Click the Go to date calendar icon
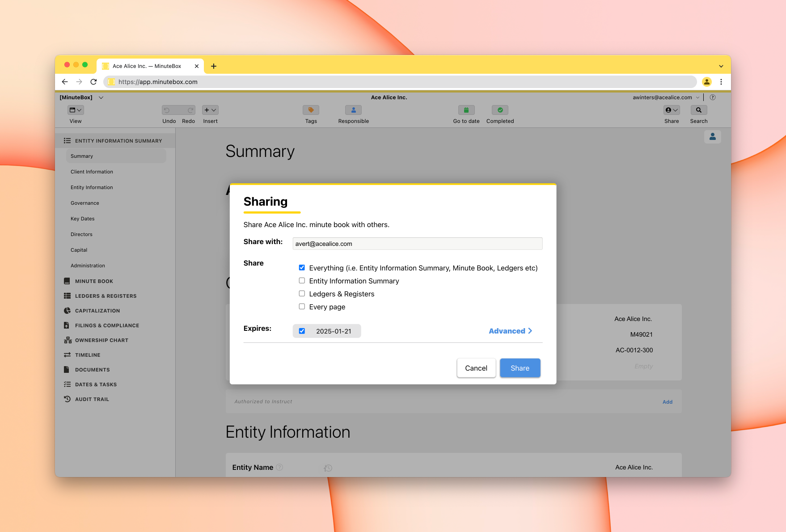786x532 pixels. [x=466, y=110]
